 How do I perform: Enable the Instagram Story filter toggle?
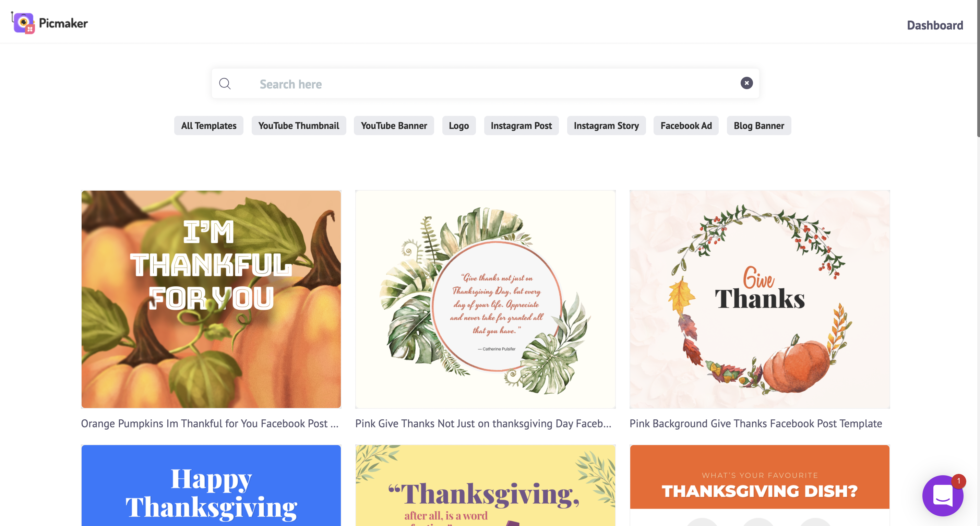[606, 125]
